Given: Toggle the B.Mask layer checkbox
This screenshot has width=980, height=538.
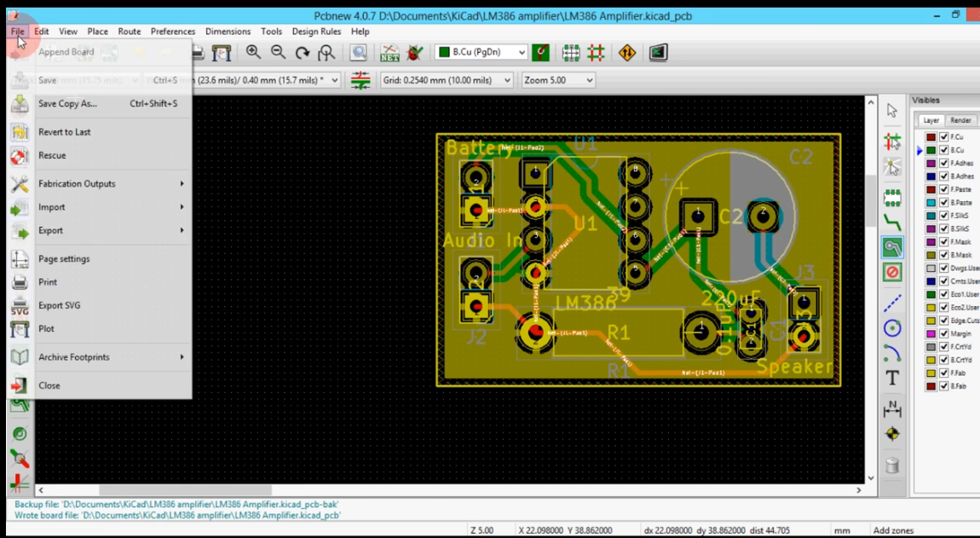Looking at the screenshot, I should pyautogui.click(x=943, y=255).
